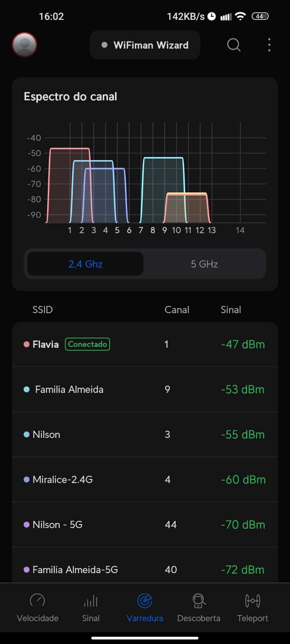Open the Velocidade speedometer icon

37,601
